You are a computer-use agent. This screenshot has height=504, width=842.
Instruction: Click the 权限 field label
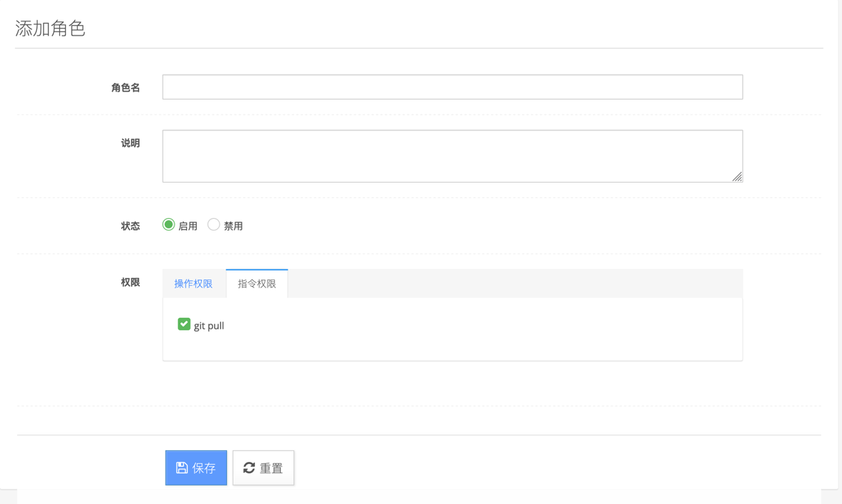pos(130,282)
